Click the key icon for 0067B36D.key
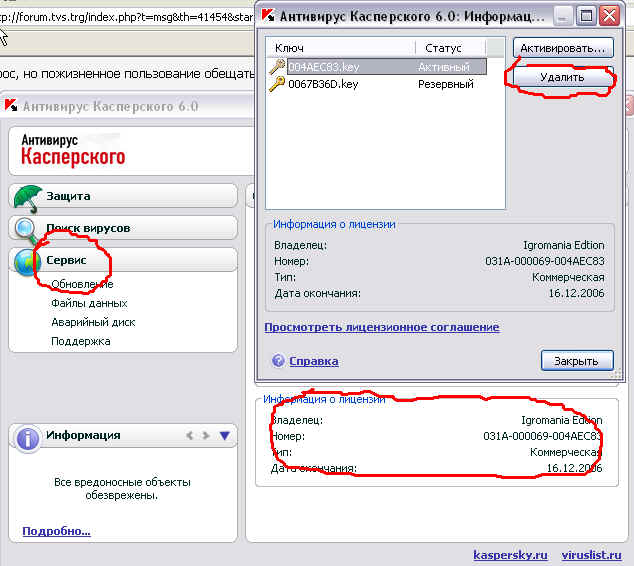The image size is (634, 566). tap(277, 84)
